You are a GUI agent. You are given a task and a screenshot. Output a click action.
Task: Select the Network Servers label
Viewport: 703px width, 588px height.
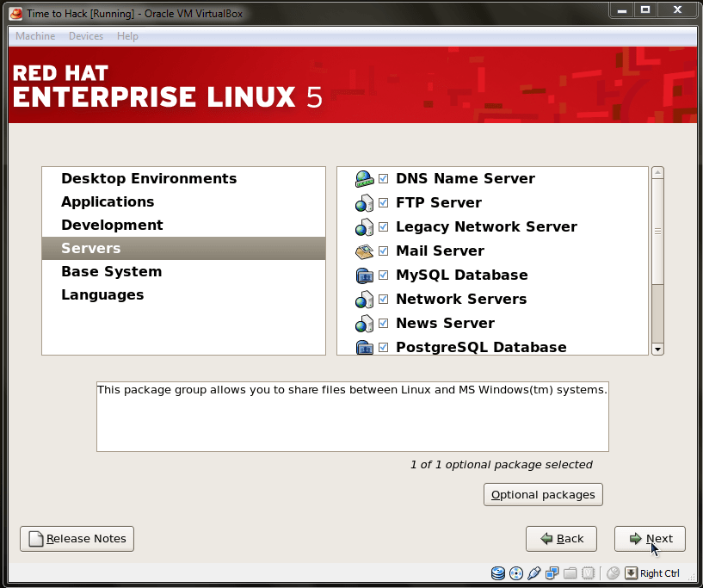tap(461, 299)
